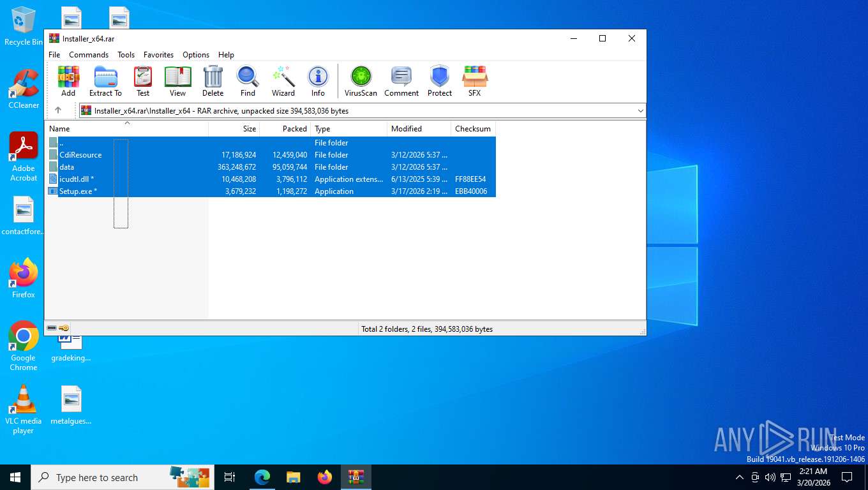
Task: Click the taskbar search box
Action: coord(122,477)
